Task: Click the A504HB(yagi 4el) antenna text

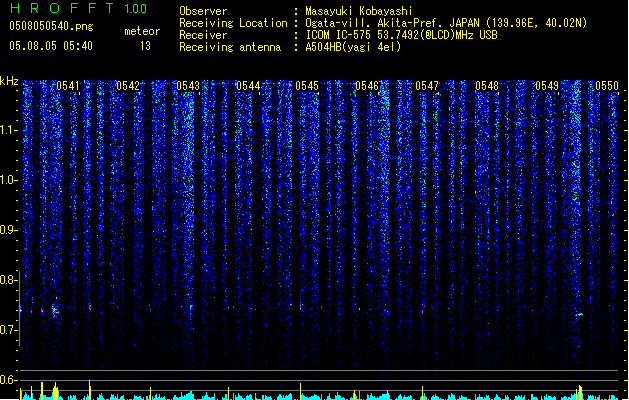Action: point(353,47)
